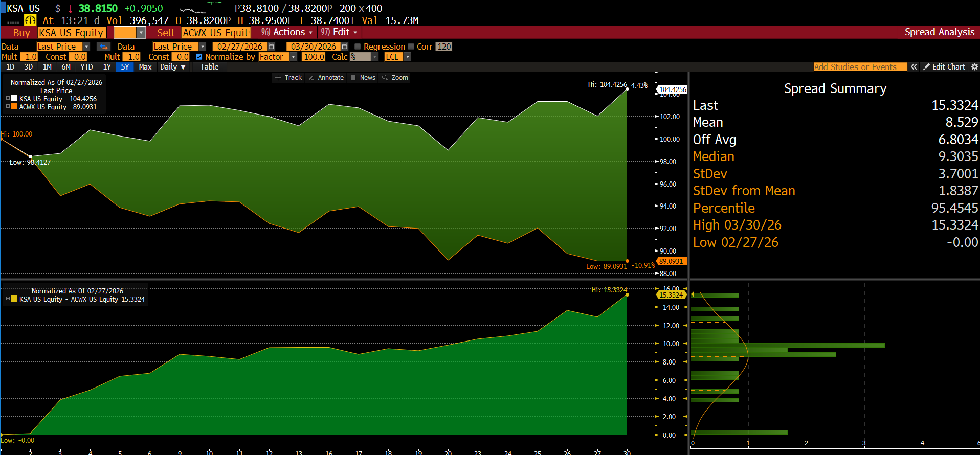The height and width of the screenshot is (455, 980).
Task: Click the yellow spread legend color swatch
Action: (14, 299)
